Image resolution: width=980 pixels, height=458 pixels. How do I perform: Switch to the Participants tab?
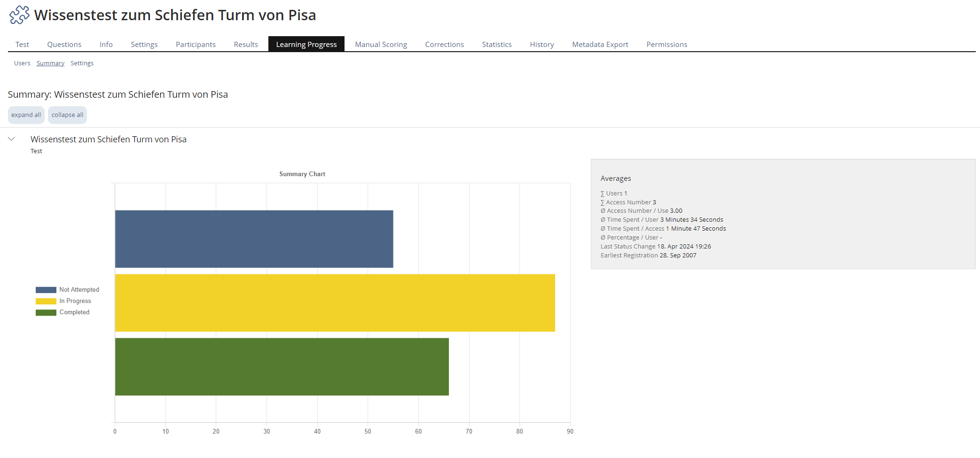(196, 44)
